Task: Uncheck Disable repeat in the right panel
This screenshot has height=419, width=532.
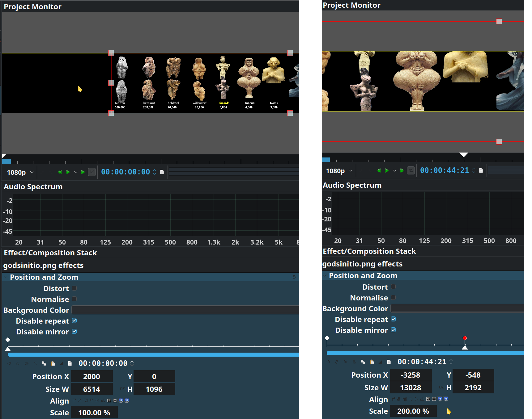Action: click(393, 319)
